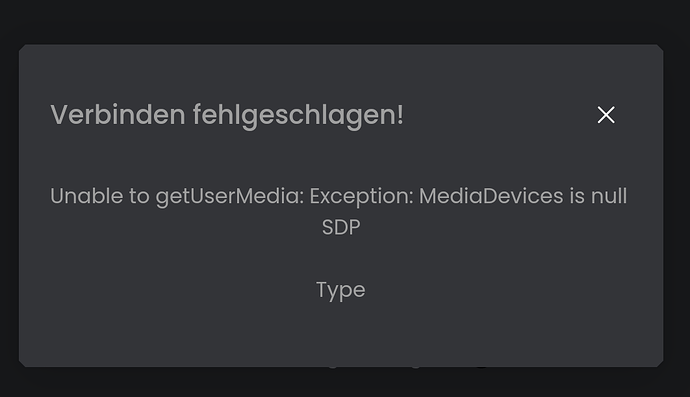Select the word MediaDevices in the error
Viewport: 690px width, 397px height.
pyautogui.click(x=491, y=195)
